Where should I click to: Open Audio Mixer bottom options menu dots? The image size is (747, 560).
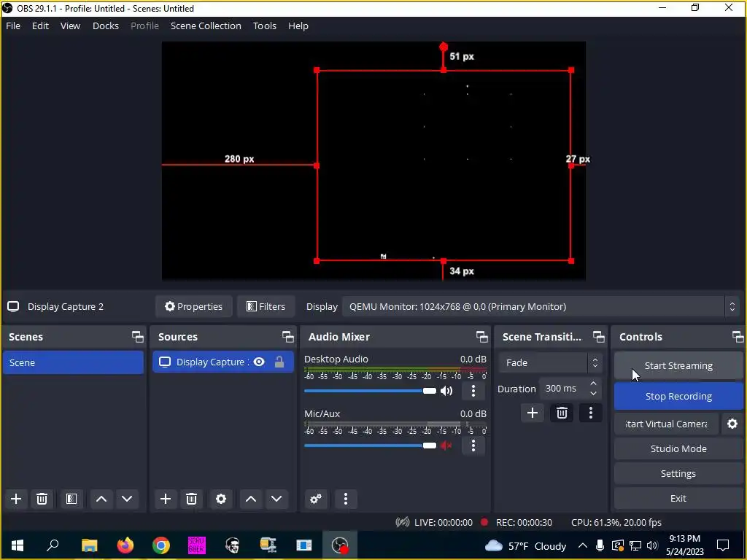pos(346,499)
